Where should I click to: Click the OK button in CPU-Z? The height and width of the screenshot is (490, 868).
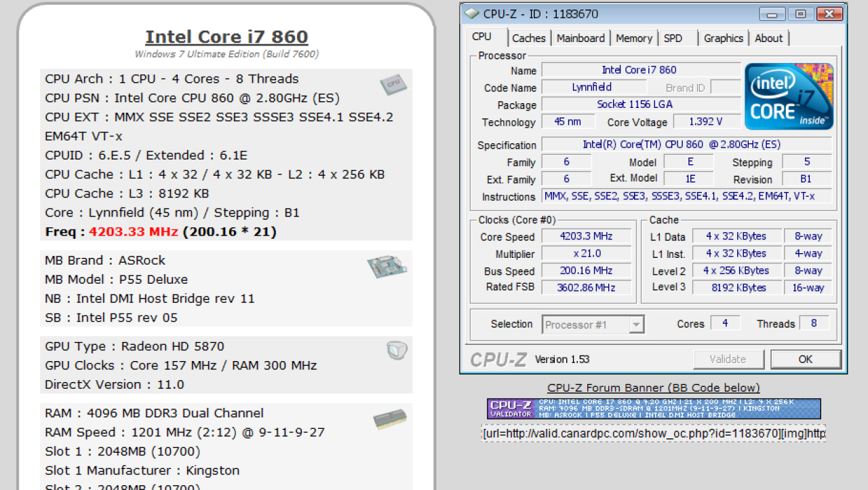[806, 359]
